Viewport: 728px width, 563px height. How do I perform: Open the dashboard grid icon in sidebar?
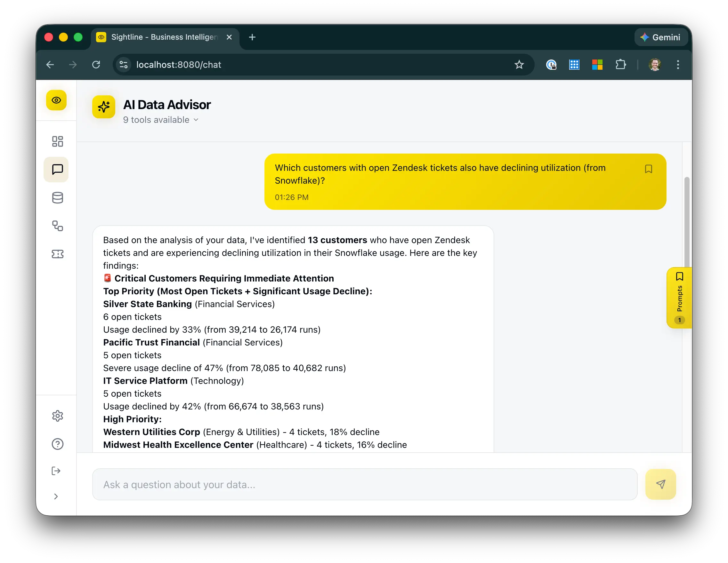[57, 141]
